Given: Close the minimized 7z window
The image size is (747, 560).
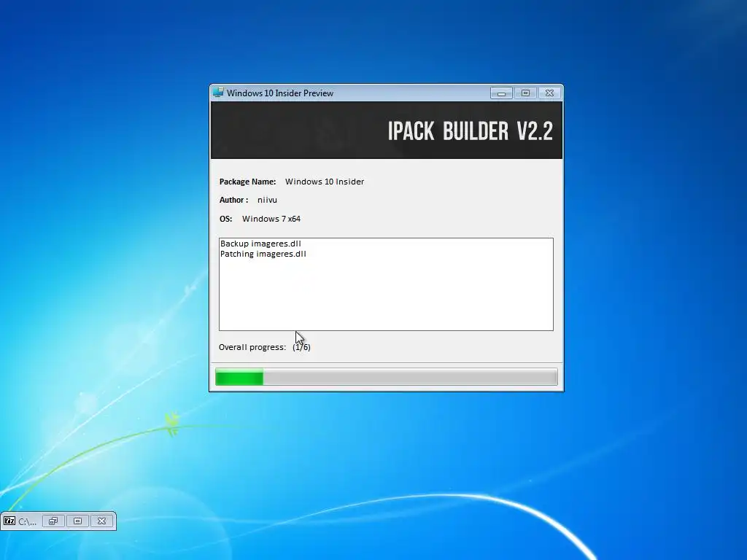Looking at the screenshot, I should point(102,521).
